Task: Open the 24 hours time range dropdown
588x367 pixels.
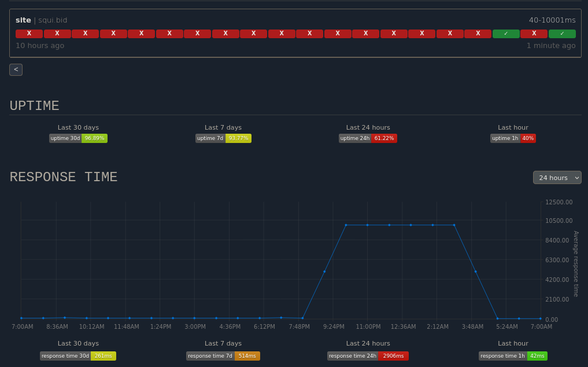Action: point(557,178)
